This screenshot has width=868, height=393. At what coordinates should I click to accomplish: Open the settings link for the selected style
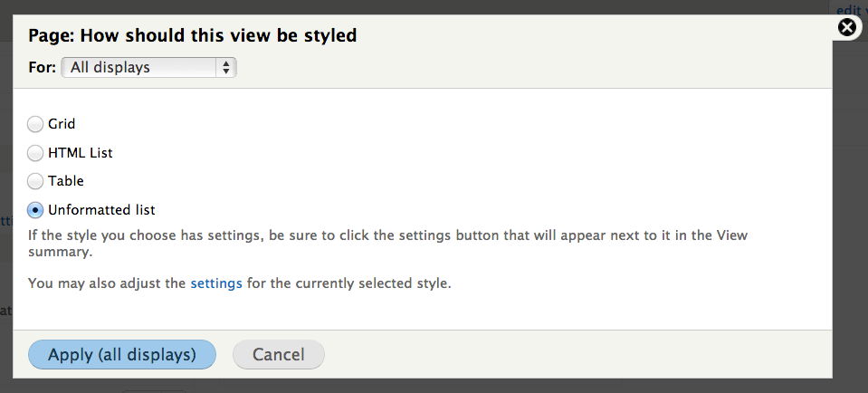click(216, 283)
